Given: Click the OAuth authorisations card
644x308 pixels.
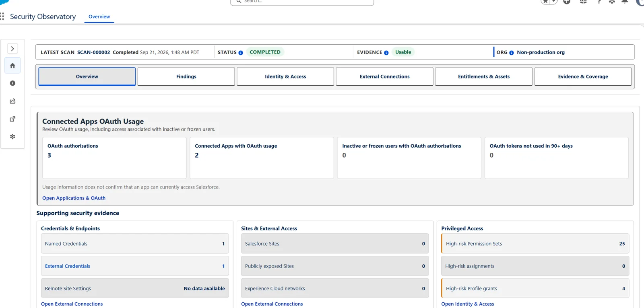Looking at the screenshot, I should 114,158.
